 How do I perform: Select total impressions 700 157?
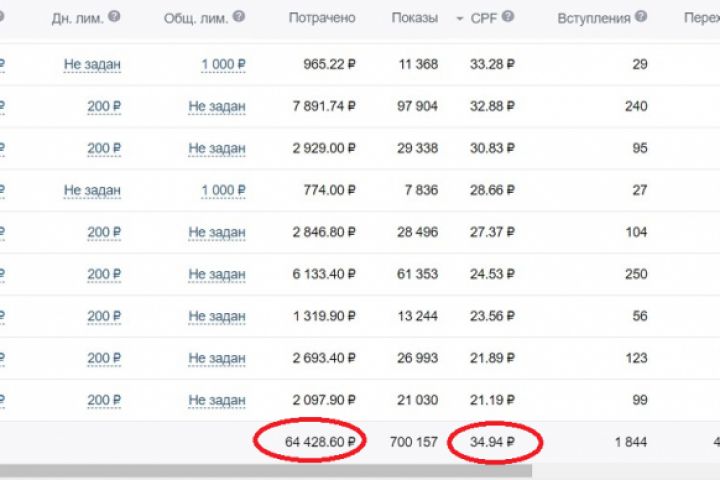[x=414, y=442]
